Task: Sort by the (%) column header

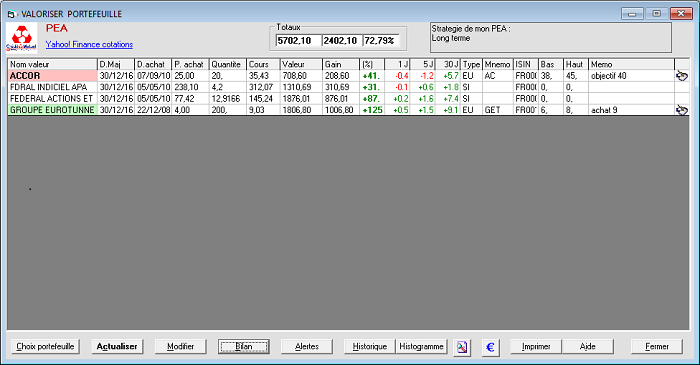Action: point(372,64)
